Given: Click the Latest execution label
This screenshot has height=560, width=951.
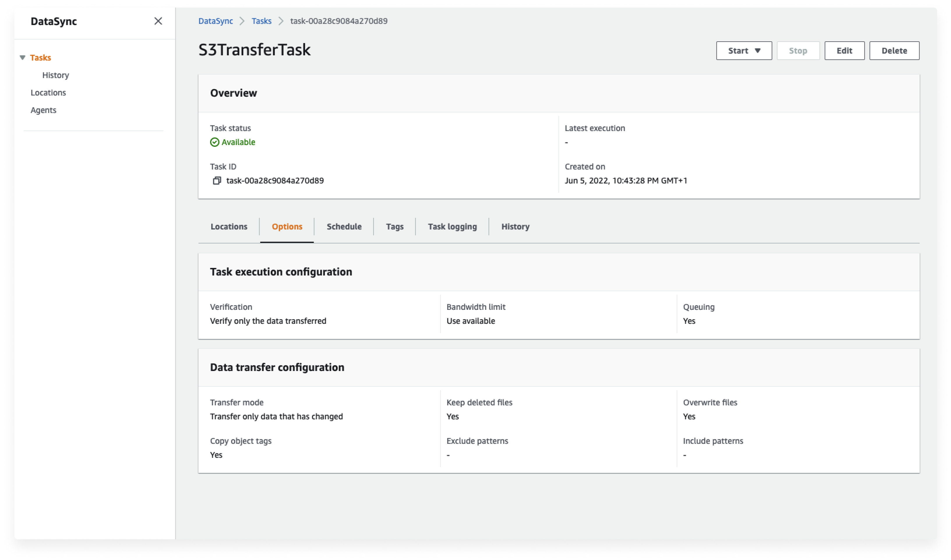Looking at the screenshot, I should point(594,128).
